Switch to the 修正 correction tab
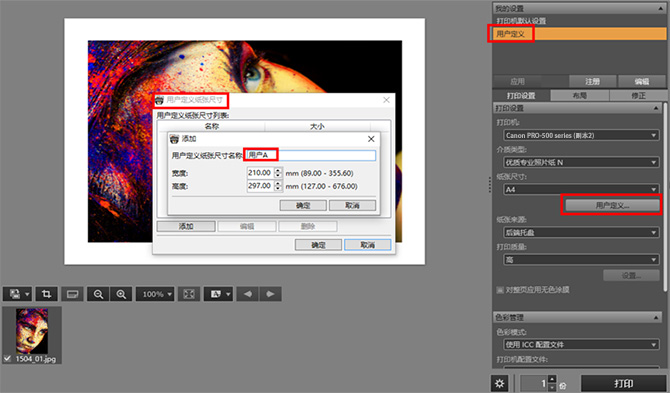The image size is (670, 393). pos(638,96)
